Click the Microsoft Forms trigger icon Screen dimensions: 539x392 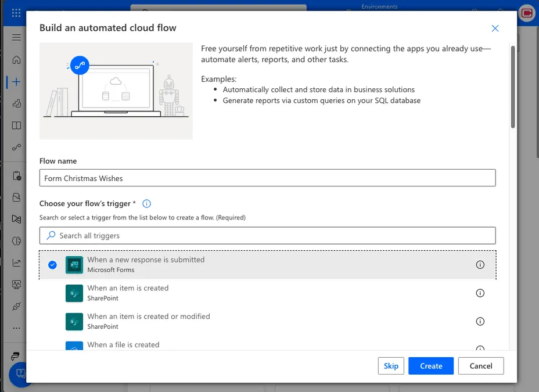pyautogui.click(x=74, y=265)
